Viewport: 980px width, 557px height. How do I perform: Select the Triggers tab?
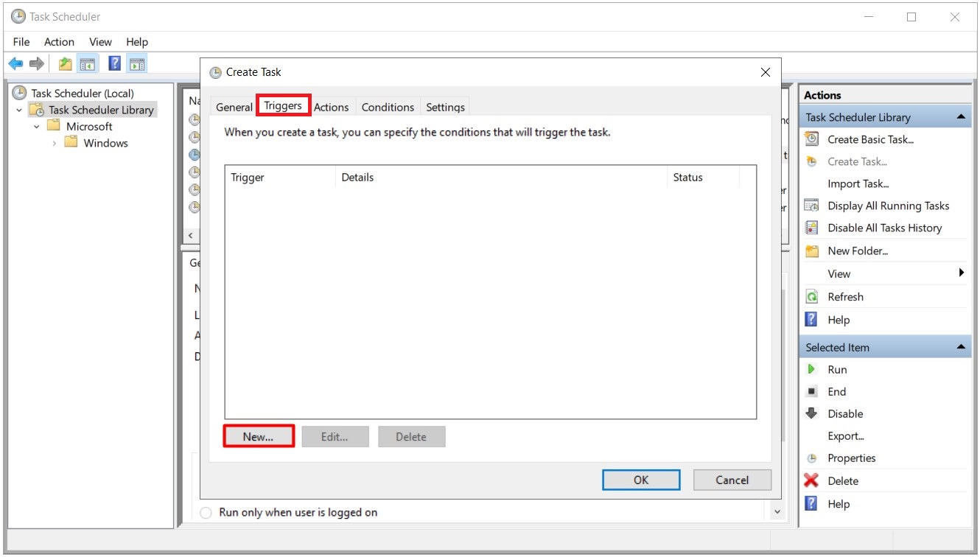point(283,105)
